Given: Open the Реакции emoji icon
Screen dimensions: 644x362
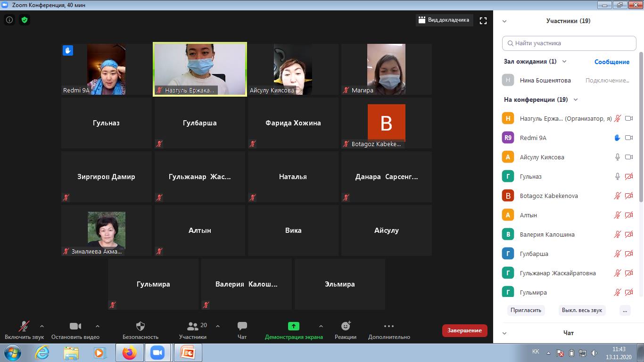Looking at the screenshot, I should (x=346, y=326).
